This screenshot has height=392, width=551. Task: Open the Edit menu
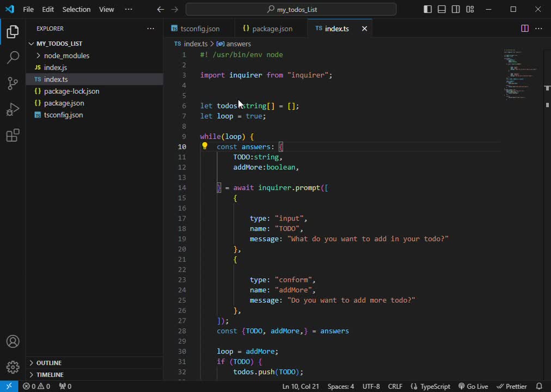[48, 9]
